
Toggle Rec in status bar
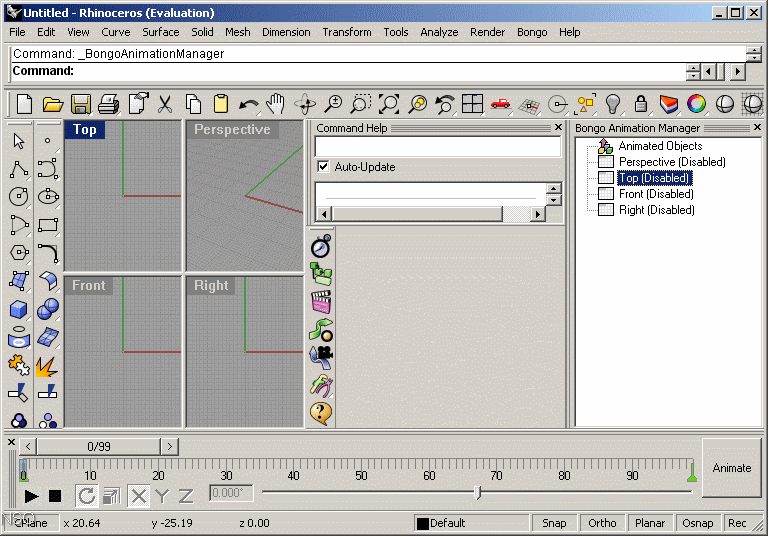[737, 523]
